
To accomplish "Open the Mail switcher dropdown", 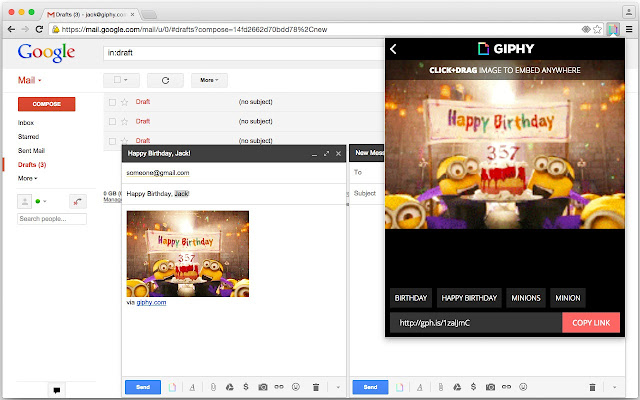I will pyautogui.click(x=29, y=80).
